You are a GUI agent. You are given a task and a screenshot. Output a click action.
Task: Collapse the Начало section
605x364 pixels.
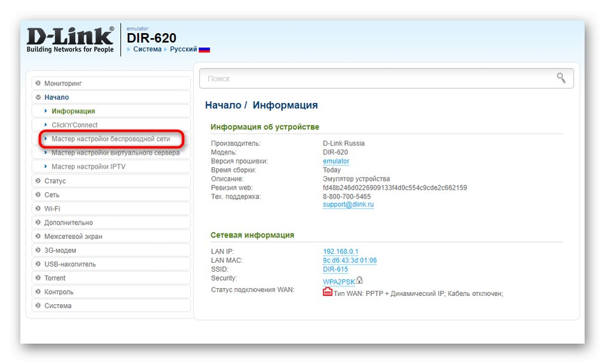[x=111, y=97]
